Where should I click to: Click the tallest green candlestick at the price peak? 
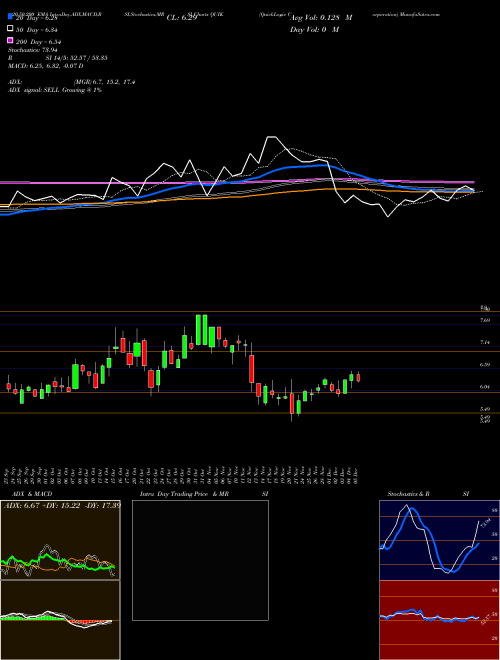pyautogui.click(x=198, y=330)
